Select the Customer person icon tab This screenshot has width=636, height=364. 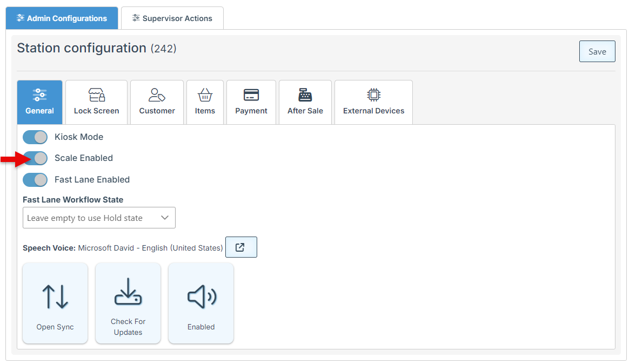(x=157, y=96)
